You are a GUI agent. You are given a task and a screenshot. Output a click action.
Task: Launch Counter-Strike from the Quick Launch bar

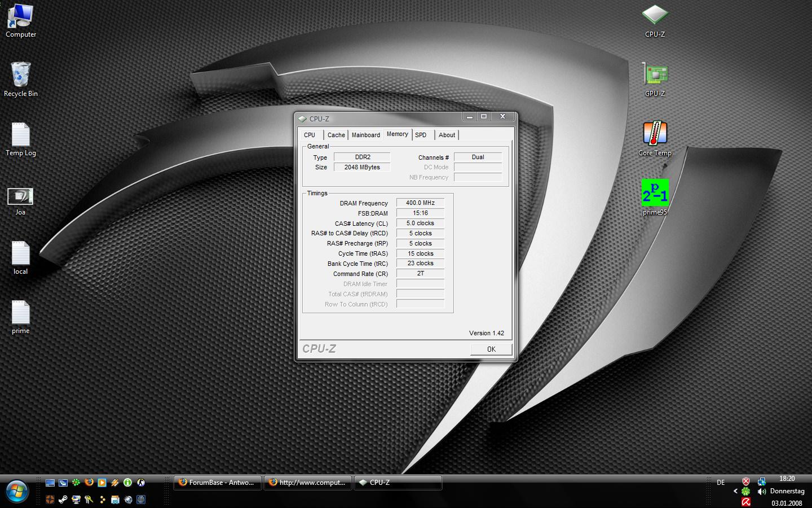pos(141,483)
